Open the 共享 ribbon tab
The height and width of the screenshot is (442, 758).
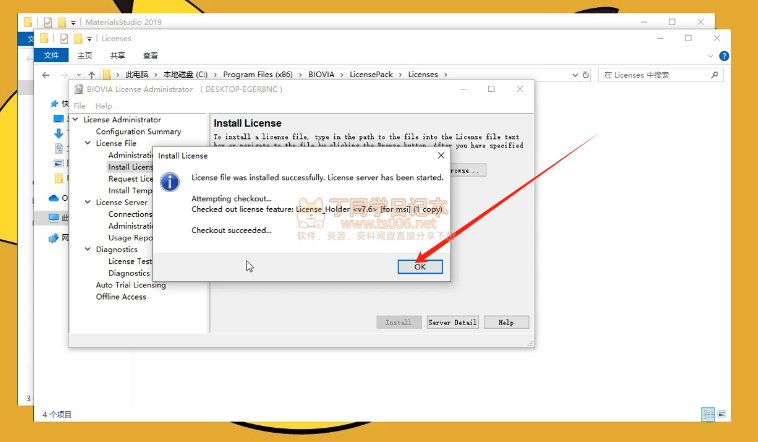click(117, 55)
